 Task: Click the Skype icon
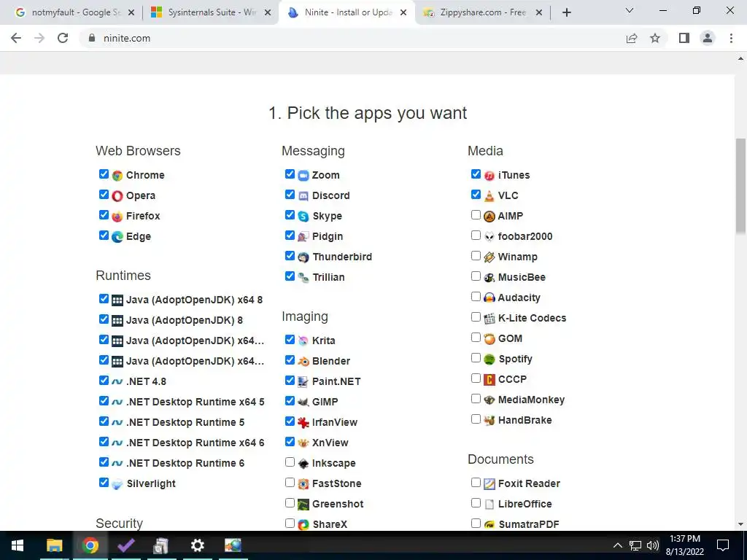tap(303, 216)
